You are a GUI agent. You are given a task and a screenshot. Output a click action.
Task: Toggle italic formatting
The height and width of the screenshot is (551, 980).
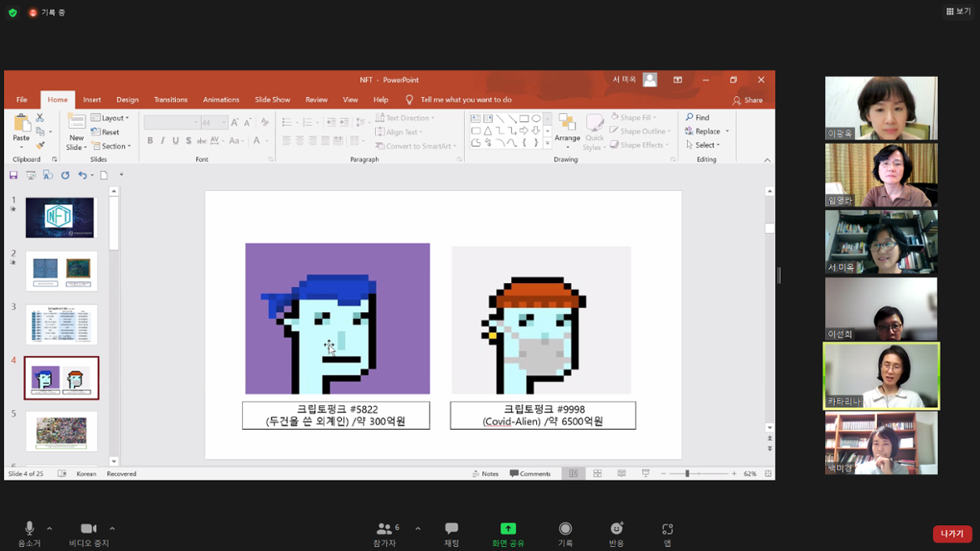coord(161,141)
